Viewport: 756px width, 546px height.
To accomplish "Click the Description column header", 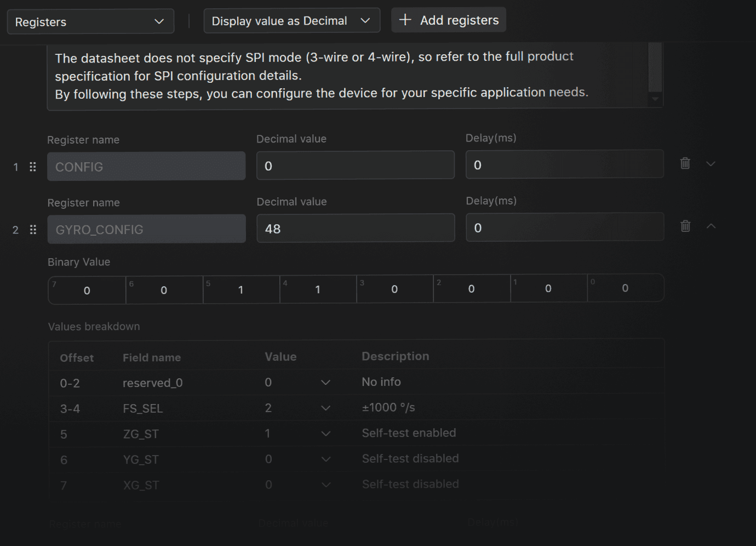I will click(x=396, y=356).
